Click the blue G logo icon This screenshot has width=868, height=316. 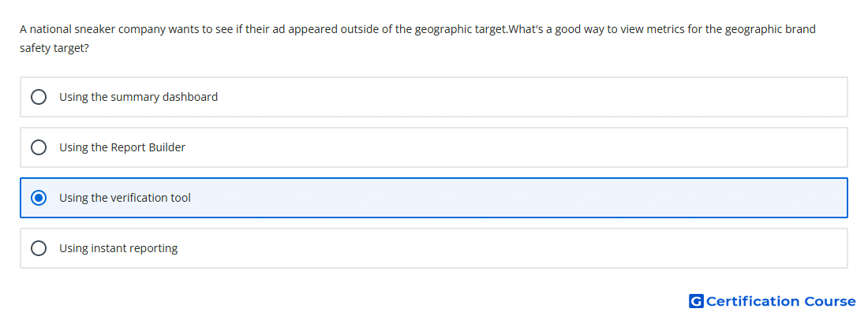point(696,301)
